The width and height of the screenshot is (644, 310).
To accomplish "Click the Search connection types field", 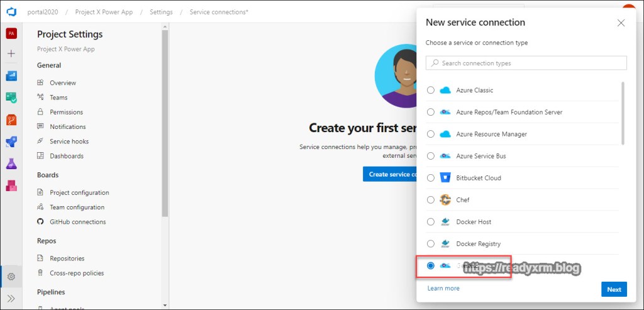I will click(x=526, y=63).
